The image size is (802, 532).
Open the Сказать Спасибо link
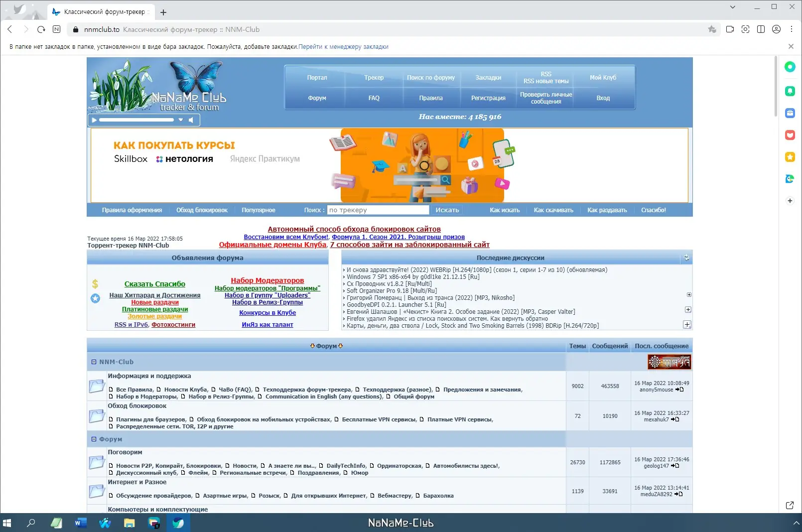coord(155,284)
